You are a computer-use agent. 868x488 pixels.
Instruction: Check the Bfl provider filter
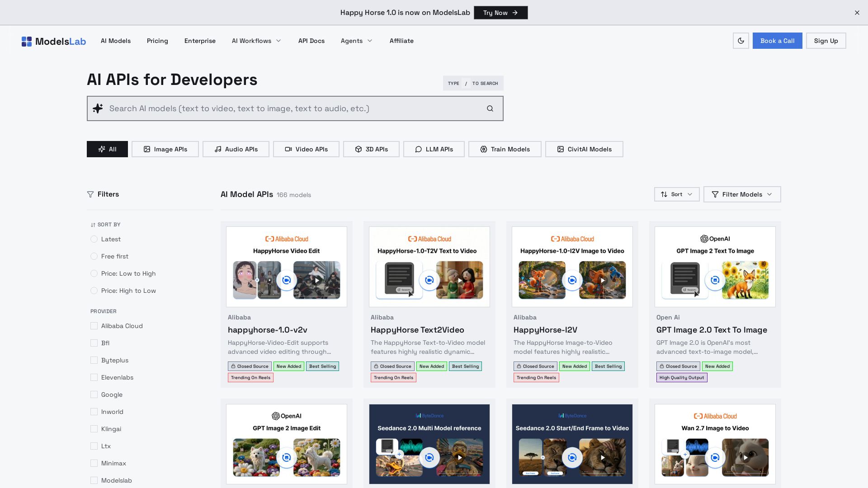pos(94,343)
